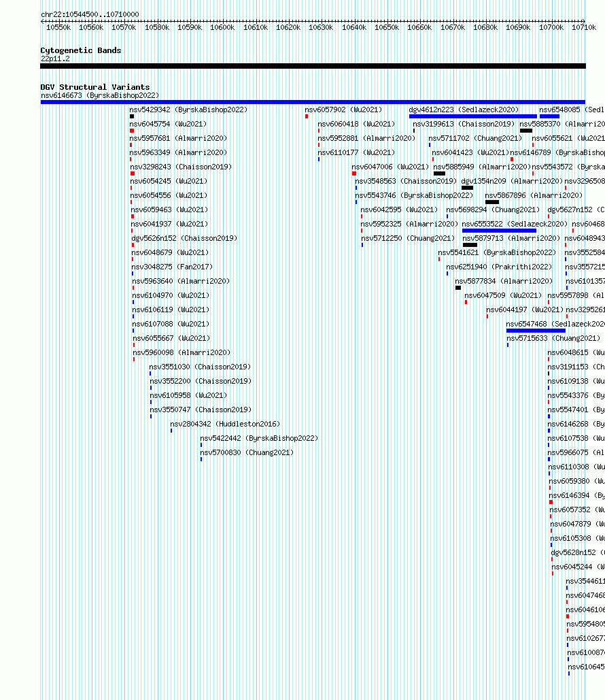Open variant label nsv2804342 (Huddleston2016)
Image resolution: width=605 pixels, height=700 pixels.
pos(225,424)
